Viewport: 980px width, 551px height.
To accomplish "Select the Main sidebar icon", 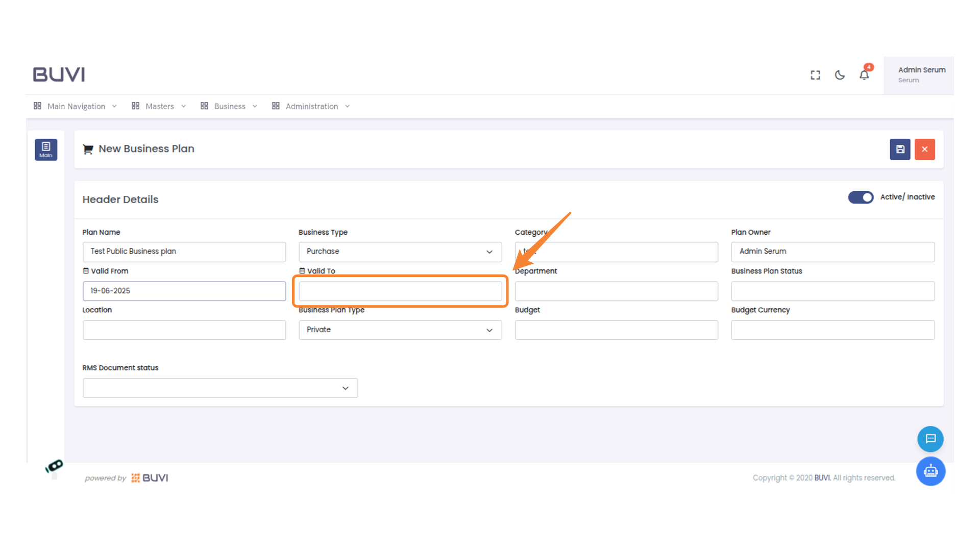I will tap(46, 149).
